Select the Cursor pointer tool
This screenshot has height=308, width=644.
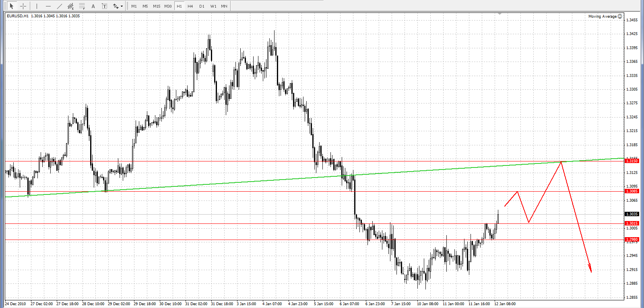coord(12,6)
